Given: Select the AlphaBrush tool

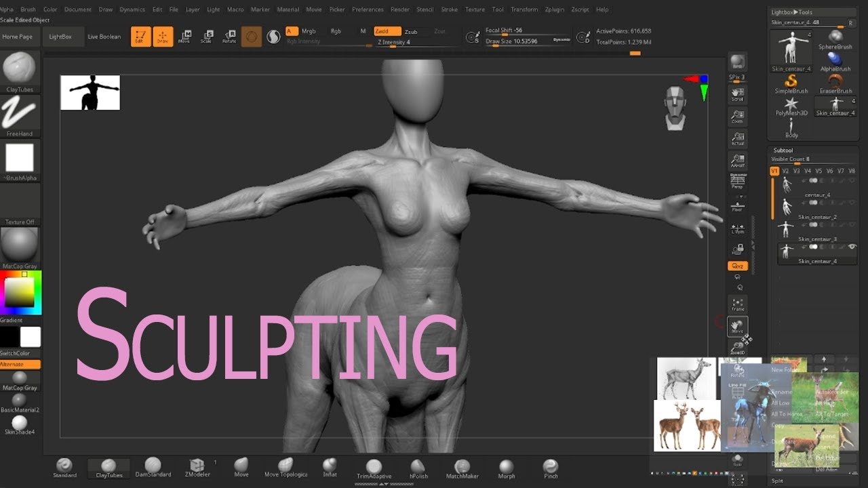Looking at the screenshot, I should 835,62.
